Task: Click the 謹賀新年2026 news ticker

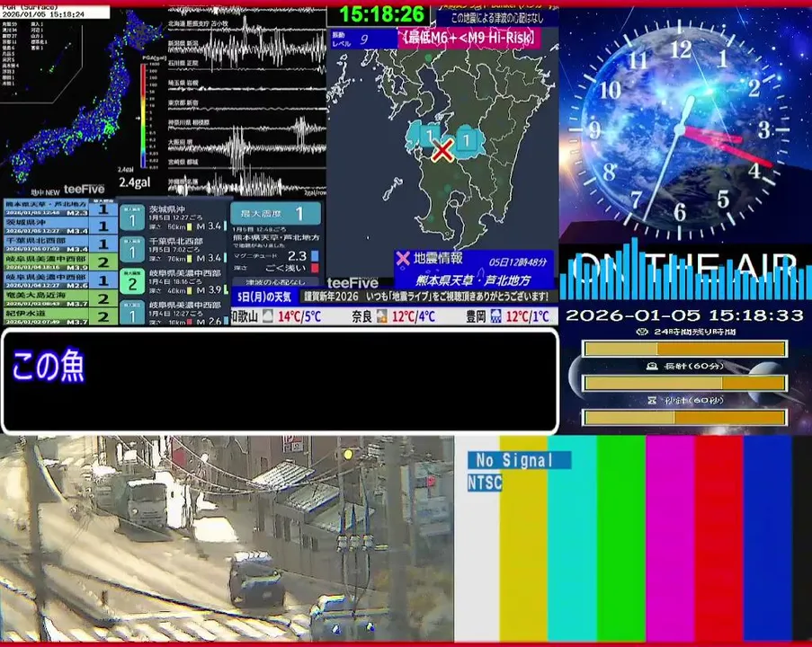Action: (x=425, y=297)
